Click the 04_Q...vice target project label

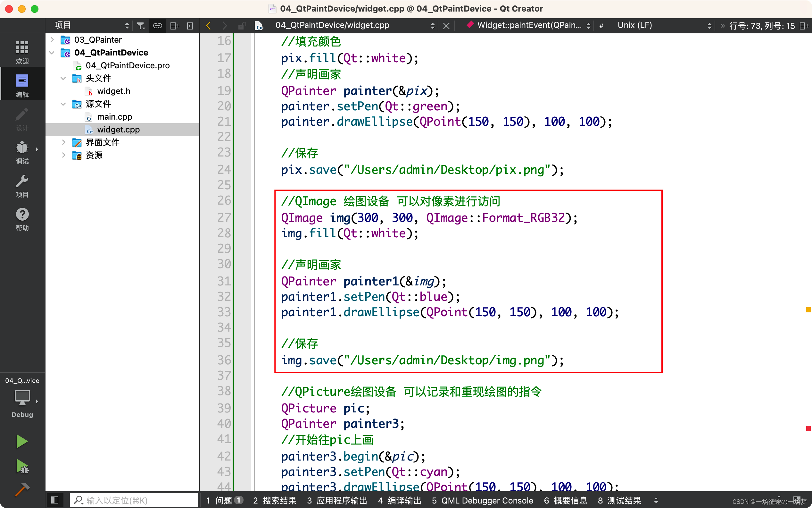(x=22, y=381)
